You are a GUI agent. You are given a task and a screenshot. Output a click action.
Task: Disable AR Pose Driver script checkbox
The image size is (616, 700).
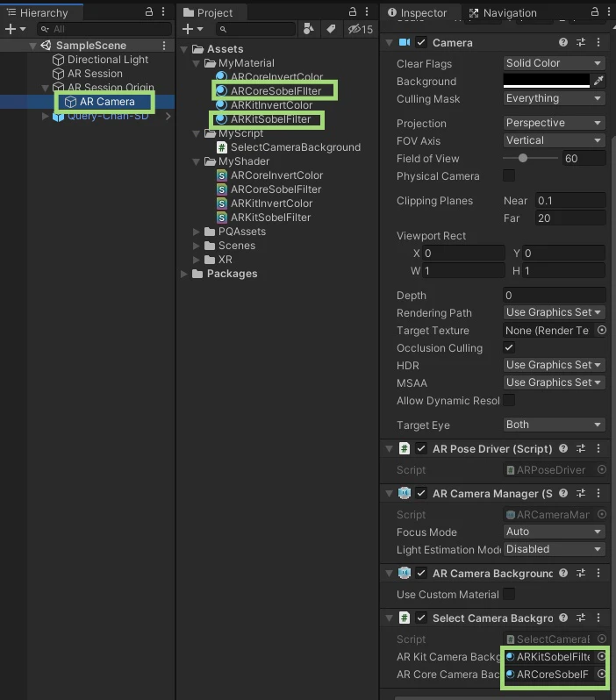[421, 448]
